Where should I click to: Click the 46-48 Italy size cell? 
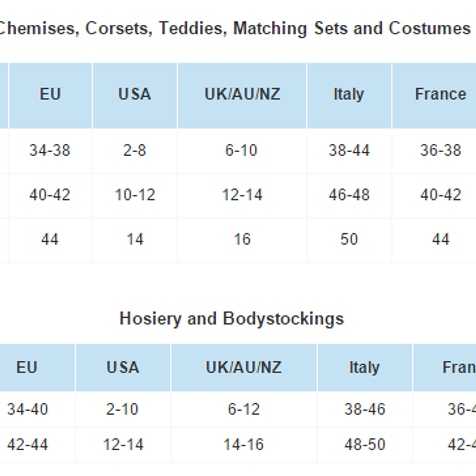pos(349,195)
